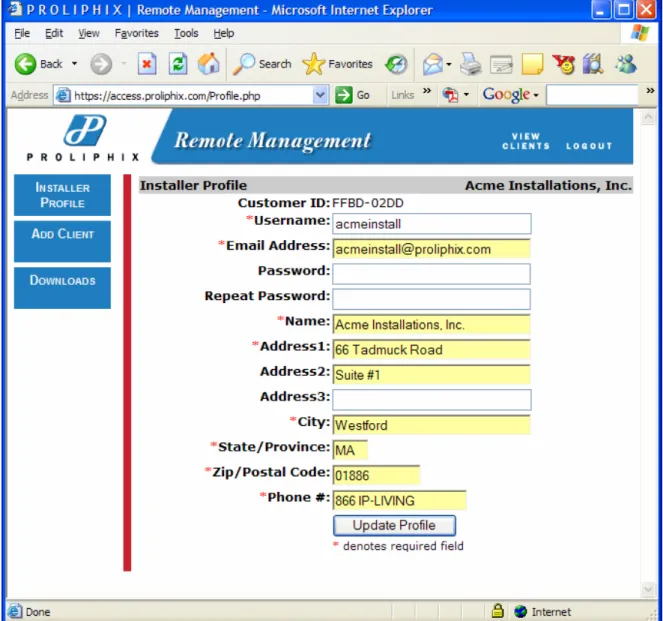663x621 pixels.
Task: Open the Help menu
Action: 224,33
